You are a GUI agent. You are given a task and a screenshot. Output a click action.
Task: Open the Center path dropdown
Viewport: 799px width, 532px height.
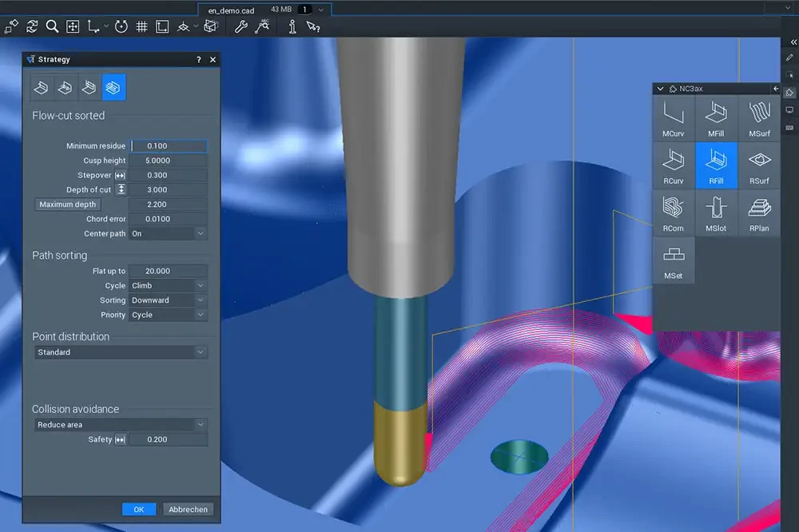(168, 233)
